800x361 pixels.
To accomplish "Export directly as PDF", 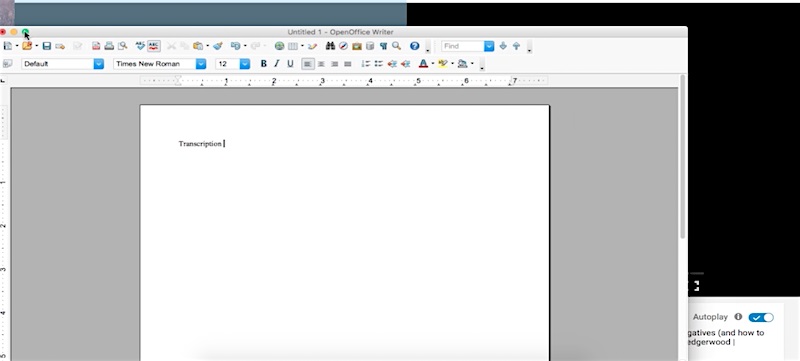I will pos(96,46).
